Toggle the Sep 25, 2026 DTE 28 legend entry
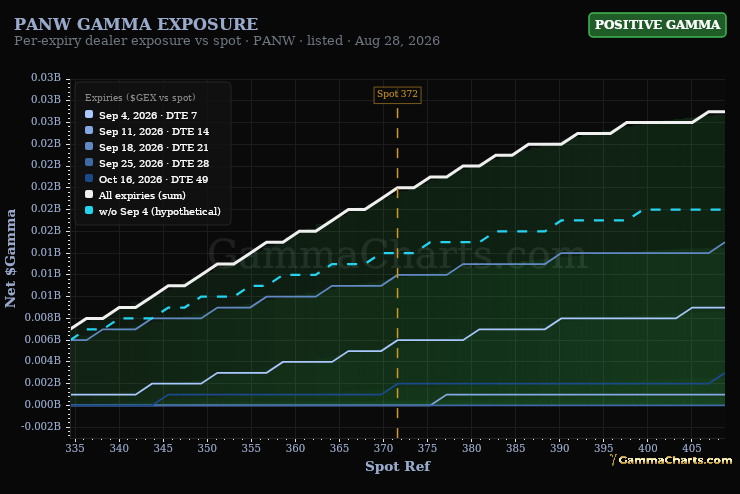Viewport: 740px width, 494px height. pyautogui.click(x=147, y=163)
